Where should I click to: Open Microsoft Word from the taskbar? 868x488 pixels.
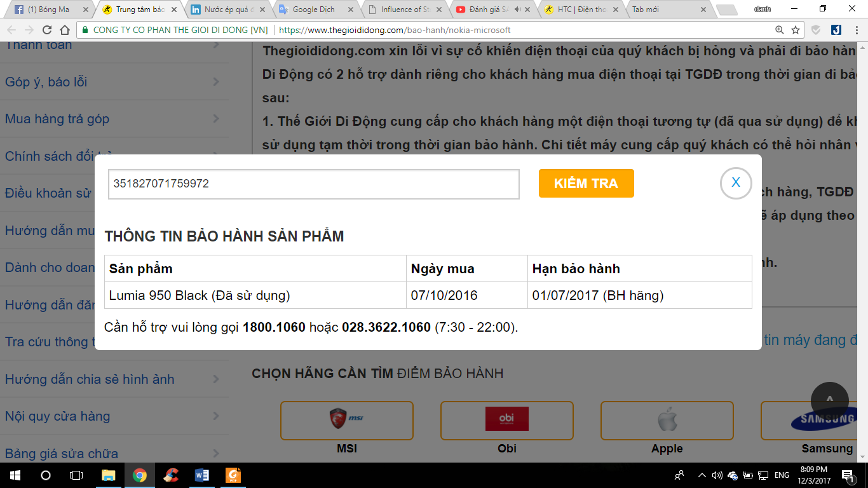coord(202,475)
